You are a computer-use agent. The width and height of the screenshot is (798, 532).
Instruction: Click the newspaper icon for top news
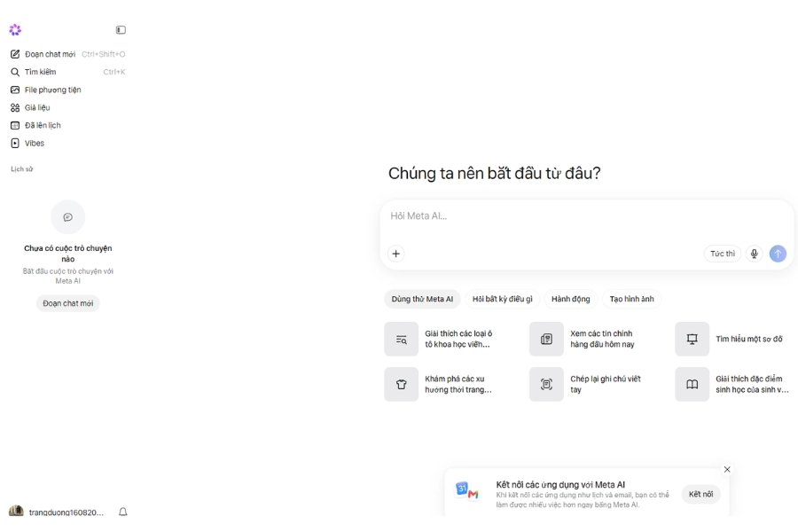(546, 339)
